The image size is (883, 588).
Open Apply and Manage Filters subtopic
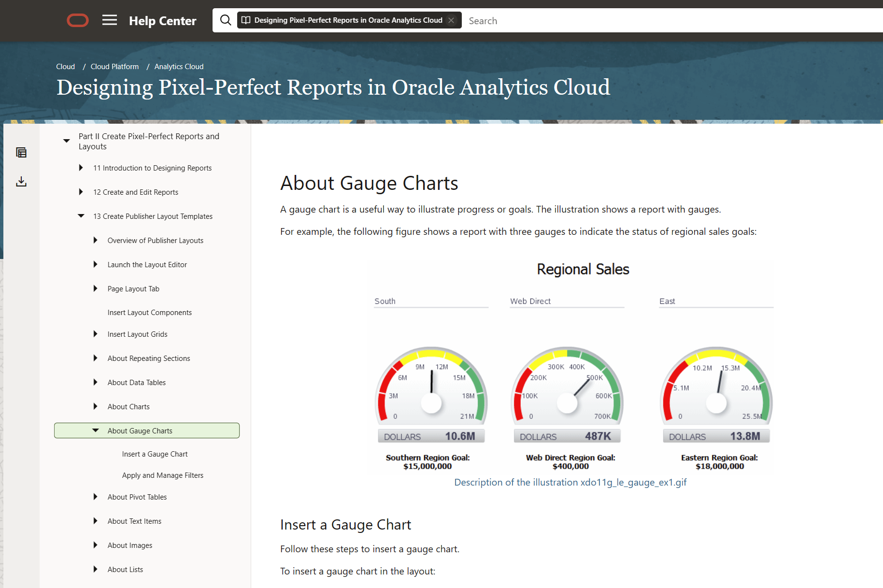[x=163, y=475]
